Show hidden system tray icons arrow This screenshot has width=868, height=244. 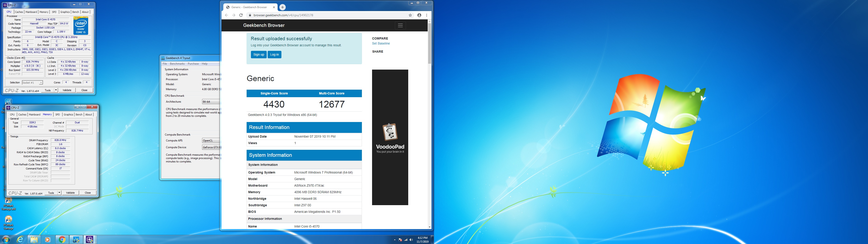pyautogui.click(x=395, y=240)
